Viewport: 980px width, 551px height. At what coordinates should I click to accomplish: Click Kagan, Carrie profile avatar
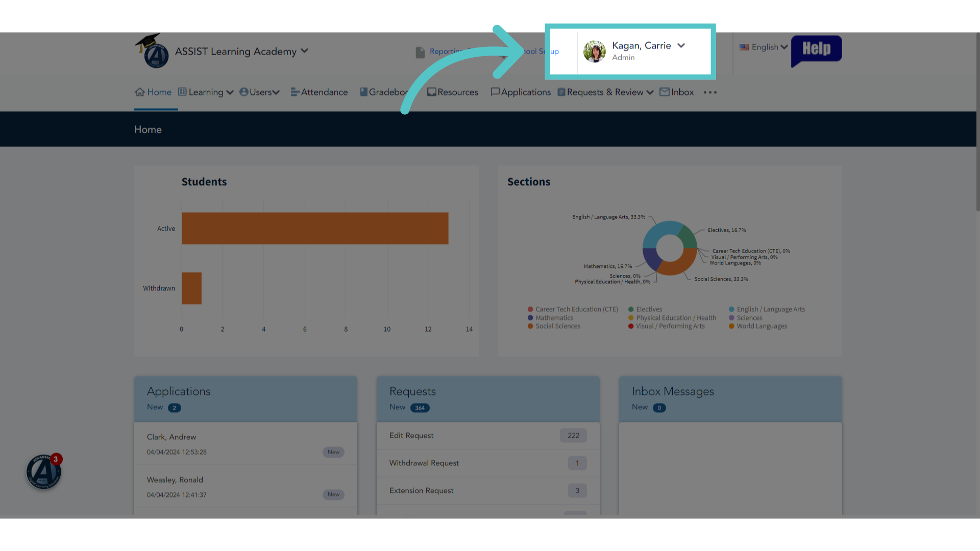point(595,52)
